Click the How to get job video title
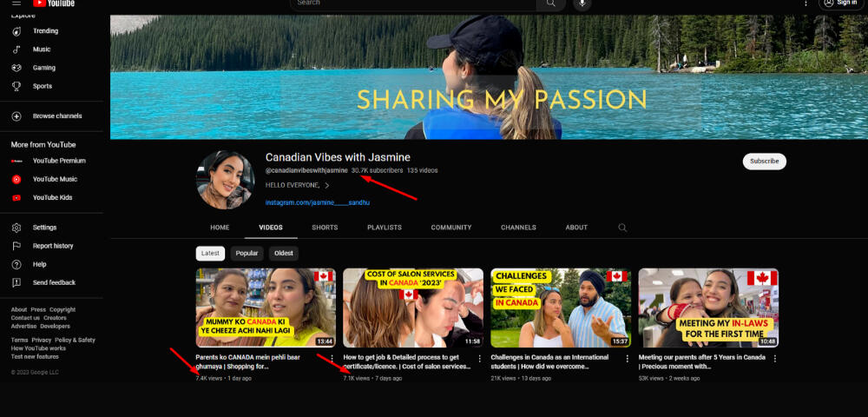The image size is (868, 417). 407,361
